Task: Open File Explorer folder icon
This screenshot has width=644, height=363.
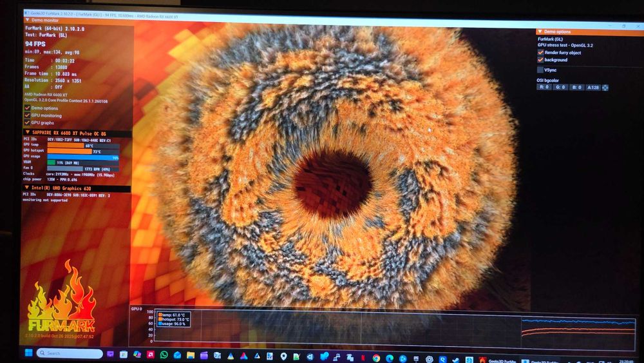Action: pos(191,355)
